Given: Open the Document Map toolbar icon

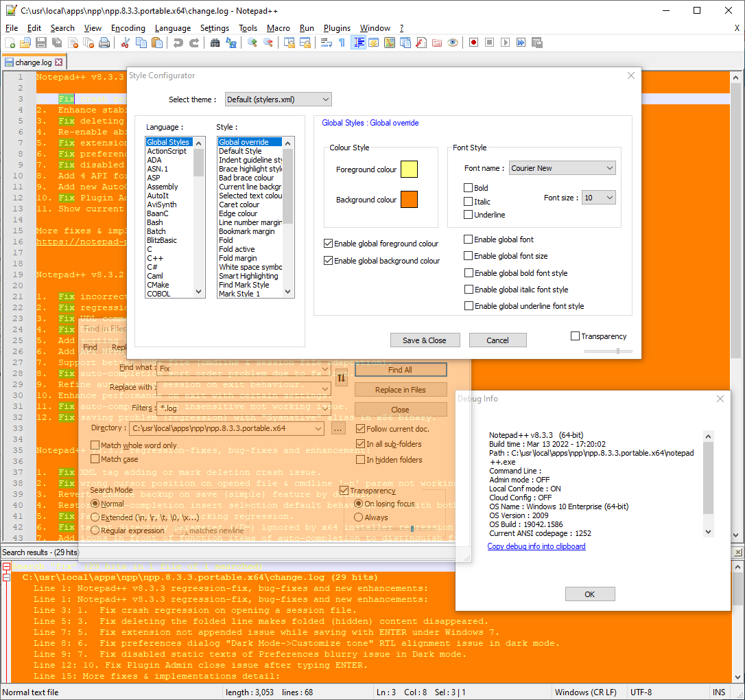Looking at the screenshot, I should (390, 43).
